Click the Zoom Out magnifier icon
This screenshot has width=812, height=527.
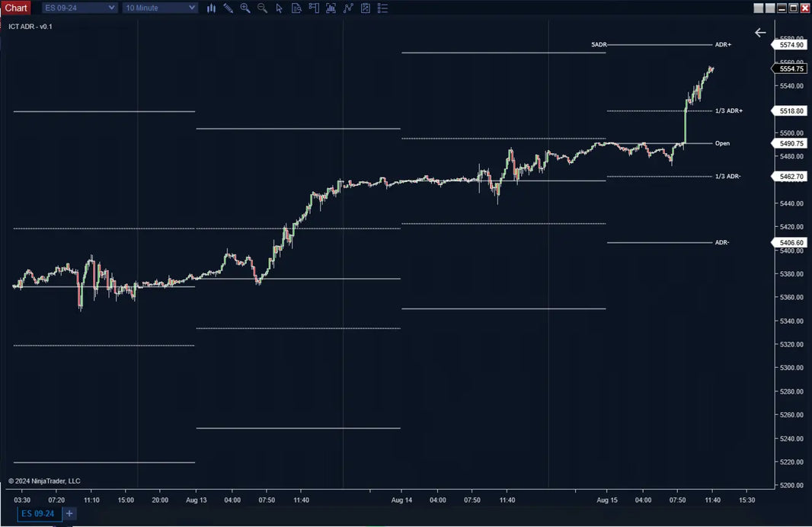[x=262, y=8]
